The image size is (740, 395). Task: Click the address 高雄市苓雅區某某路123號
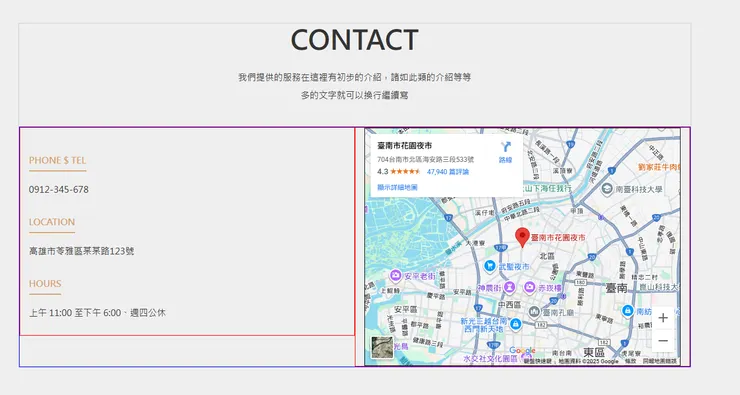[x=82, y=251]
